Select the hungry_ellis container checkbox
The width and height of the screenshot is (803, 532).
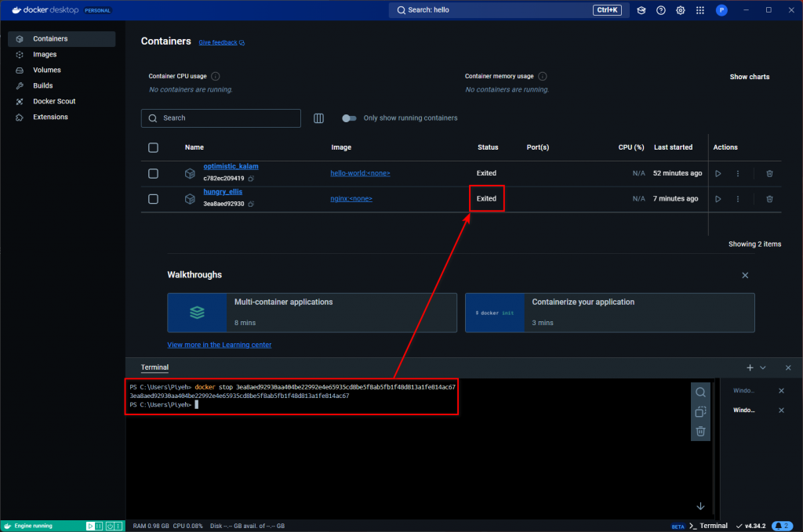pos(153,199)
